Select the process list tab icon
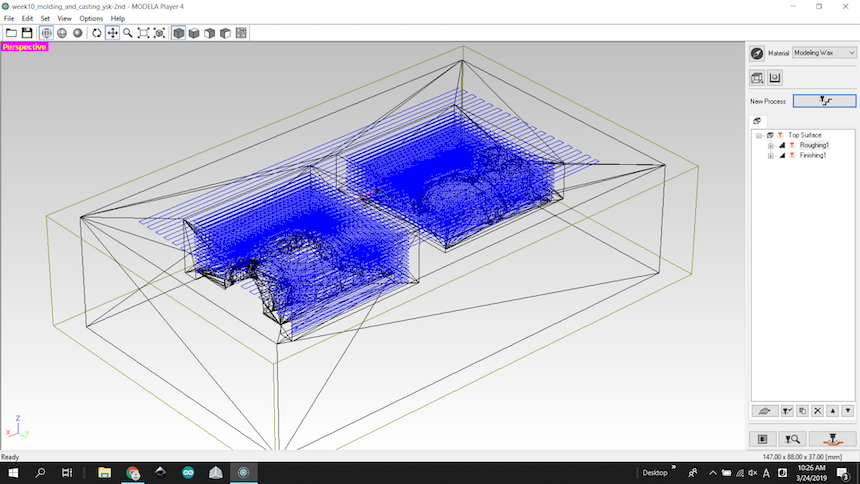Viewport: 860px width, 484px height. [757, 121]
